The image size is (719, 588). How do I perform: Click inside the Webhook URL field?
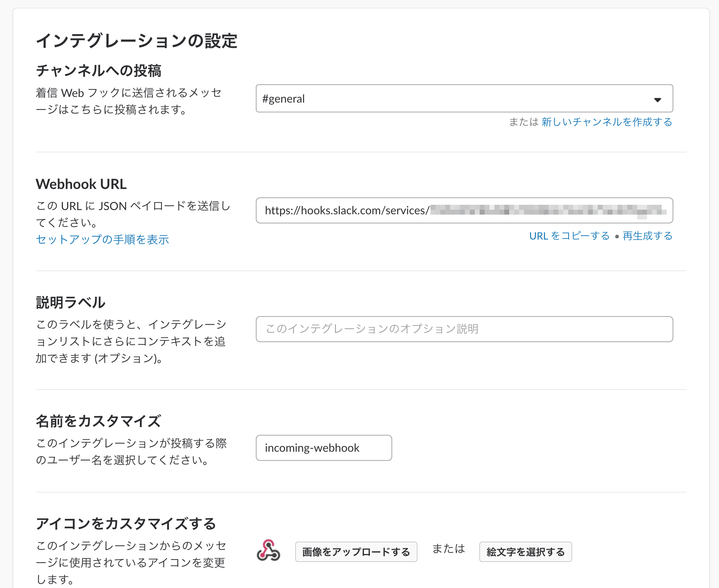tap(464, 210)
